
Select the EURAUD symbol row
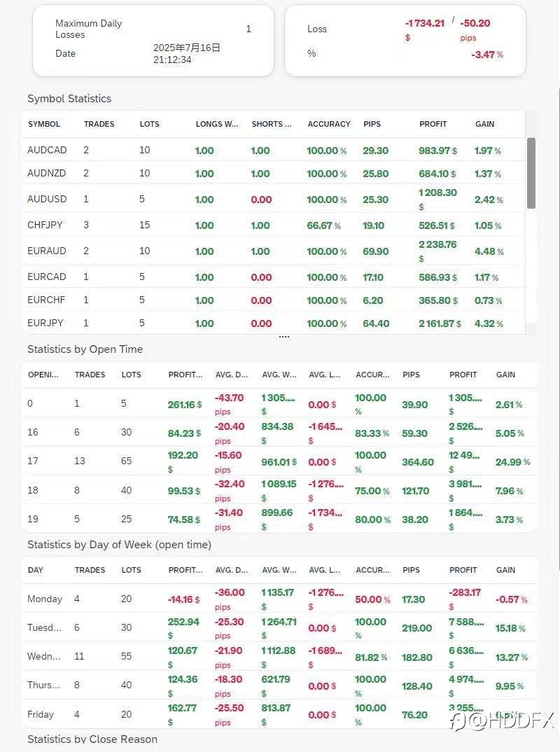click(274, 251)
